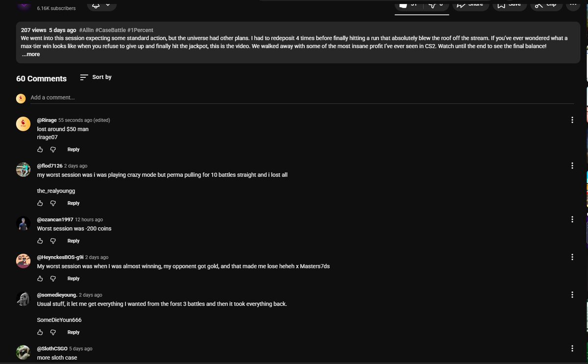
Task: Dislike the @HeynckesBOS-g9i comment
Action: 53,279
